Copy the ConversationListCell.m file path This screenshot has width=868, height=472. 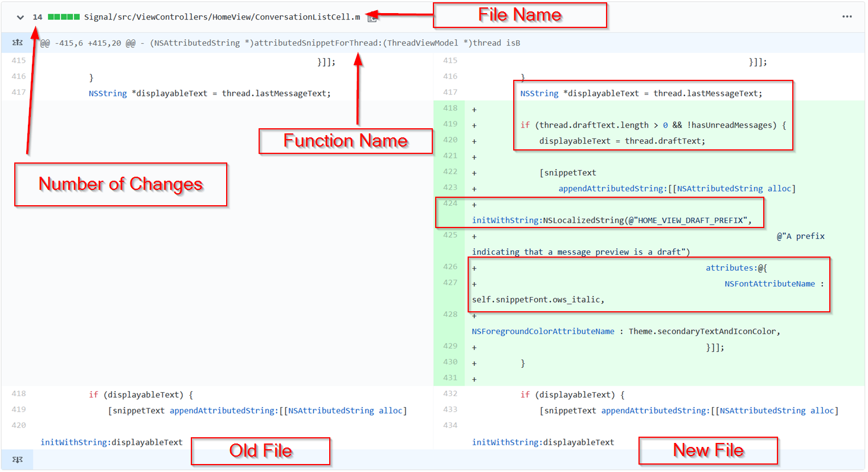click(x=372, y=18)
